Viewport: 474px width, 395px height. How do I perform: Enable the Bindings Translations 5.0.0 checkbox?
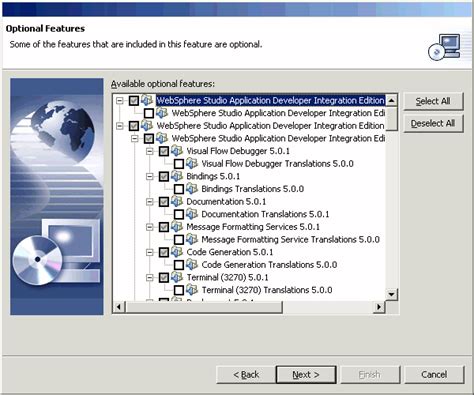point(179,189)
